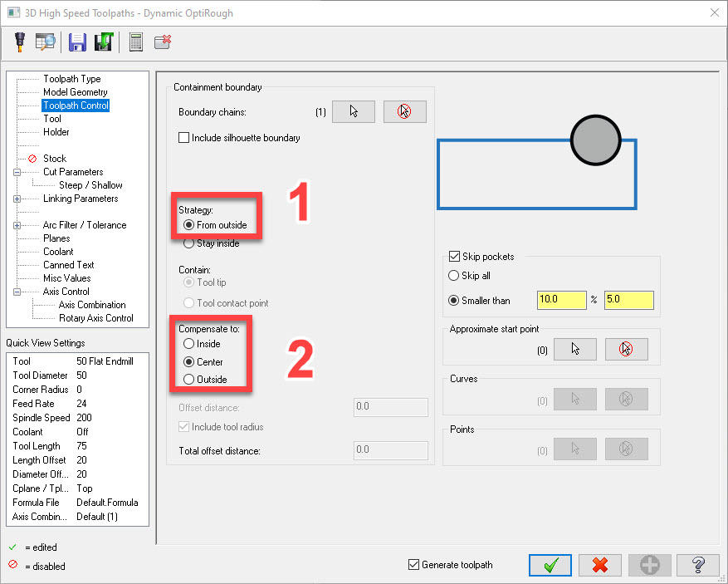The width and height of the screenshot is (728, 584).
Task: Select the Stay inside strategy option
Action: point(189,243)
